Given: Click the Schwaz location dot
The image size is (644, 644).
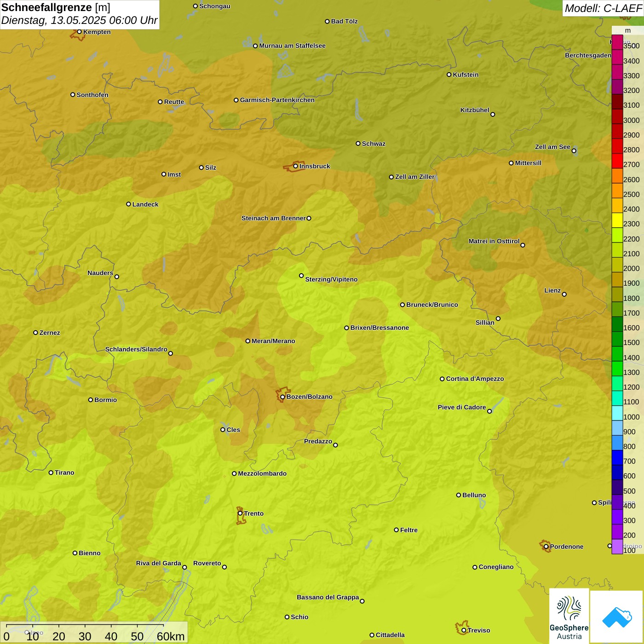Looking at the screenshot, I should [358, 144].
